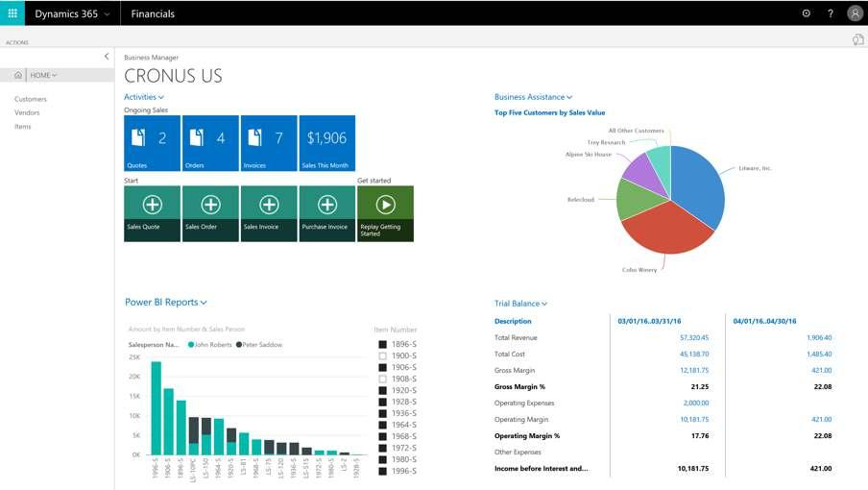Image resolution: width=868 pixels, height=490 pixels.
Task: Expand the Trial Balance dropdown
Action: (520, 304)
